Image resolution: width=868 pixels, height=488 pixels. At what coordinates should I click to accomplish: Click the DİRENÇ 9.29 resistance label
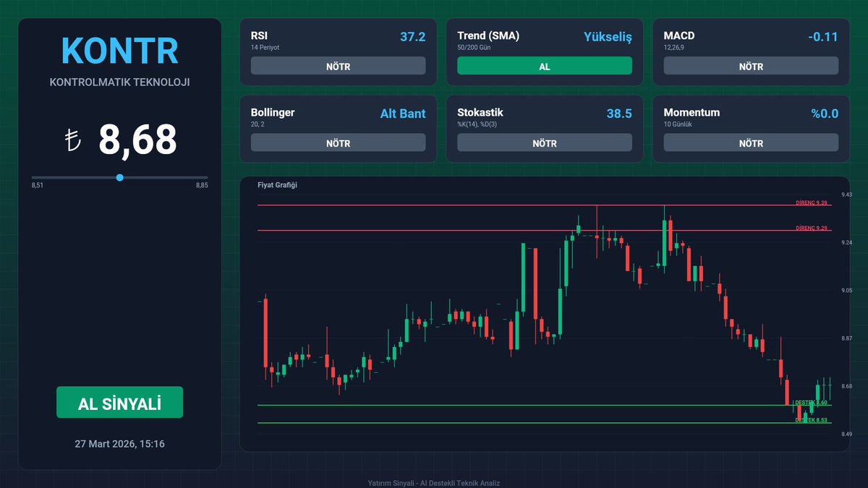(x=811, y=228)
